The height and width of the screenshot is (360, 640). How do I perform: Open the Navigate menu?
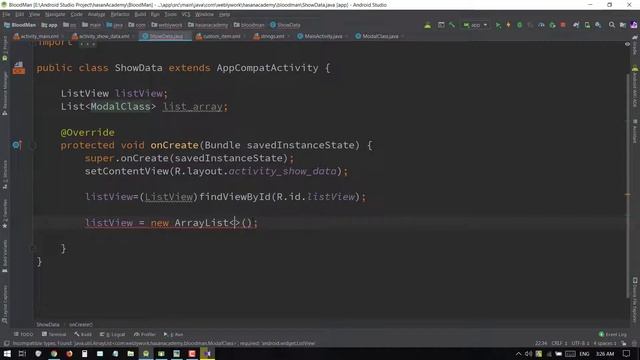(55, 14)
